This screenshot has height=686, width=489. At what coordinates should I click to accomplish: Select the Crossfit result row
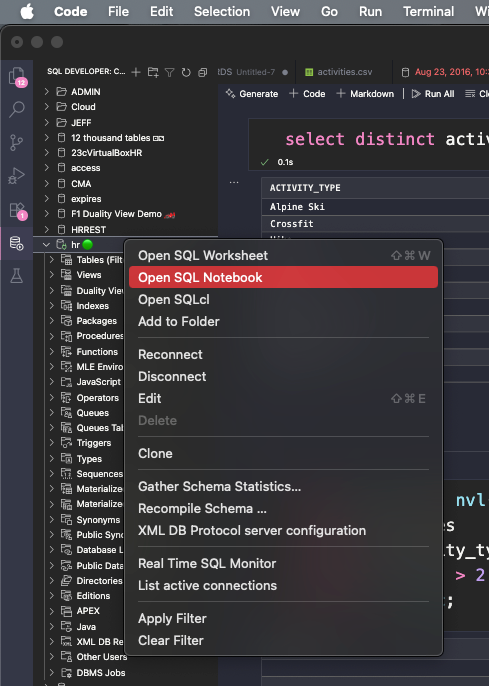[x=375, y=224]
